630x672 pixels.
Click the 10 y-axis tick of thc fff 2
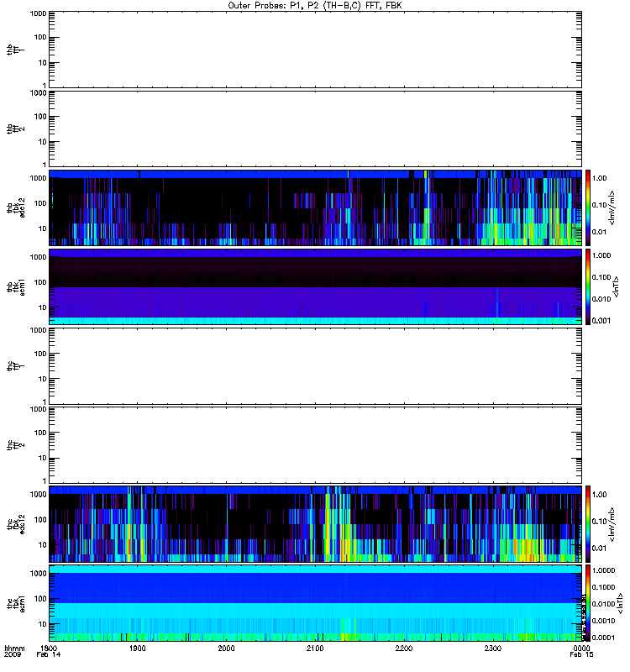[x=43, y=458]
